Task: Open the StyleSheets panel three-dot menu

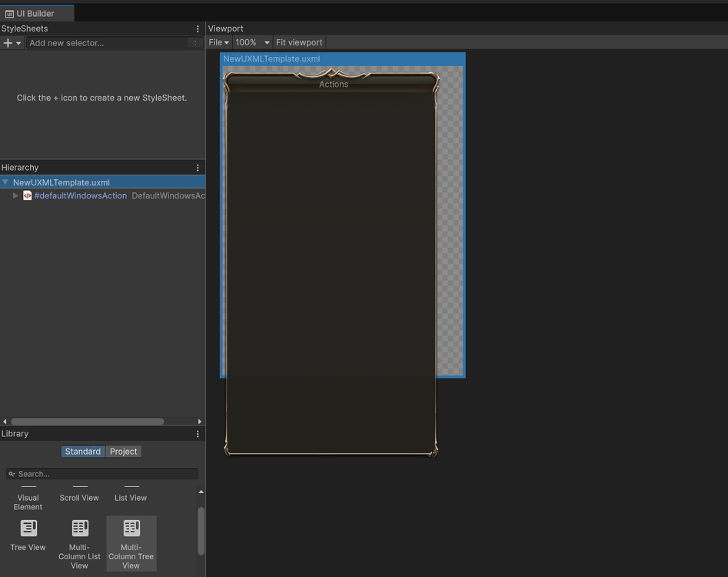Action: click(198, 28)
